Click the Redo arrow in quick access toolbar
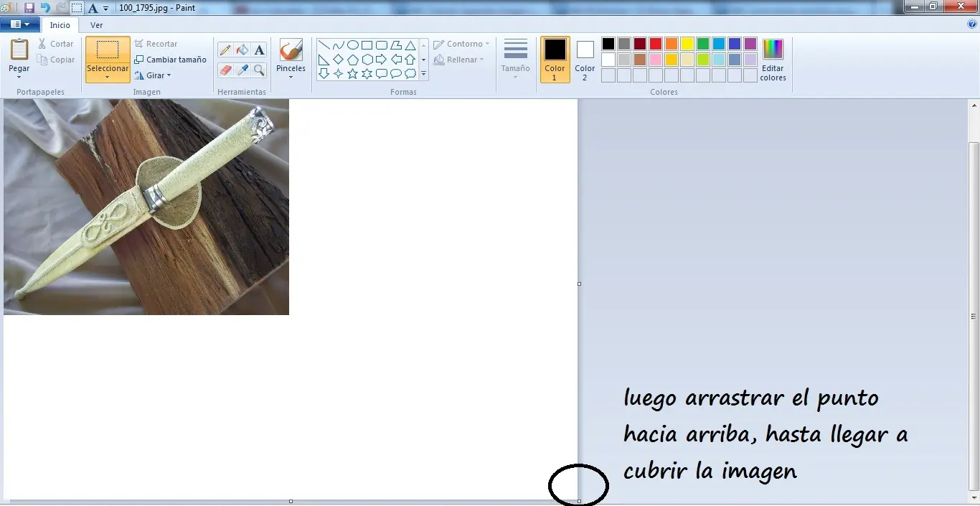 click(x=61, y=8)
